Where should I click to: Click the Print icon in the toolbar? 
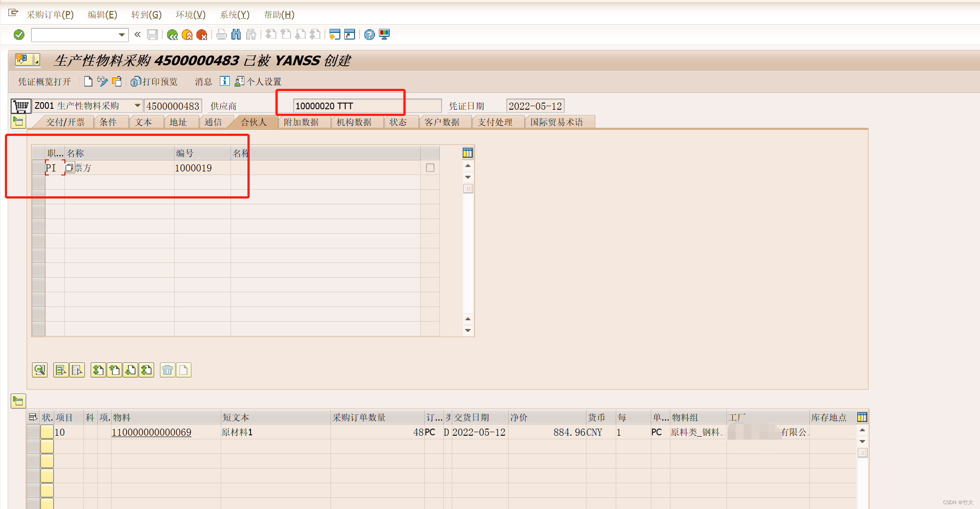pos(221,35)
